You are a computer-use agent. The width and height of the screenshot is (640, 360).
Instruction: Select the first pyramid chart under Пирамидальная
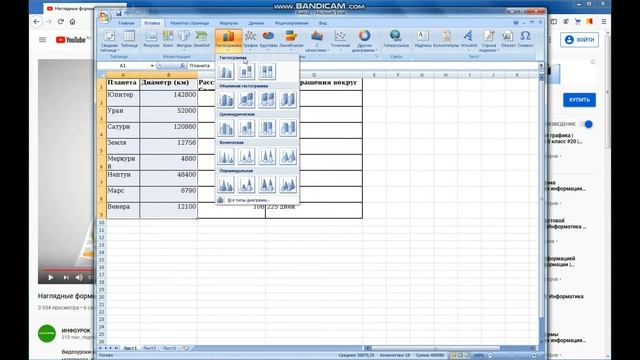click(226, 184)
